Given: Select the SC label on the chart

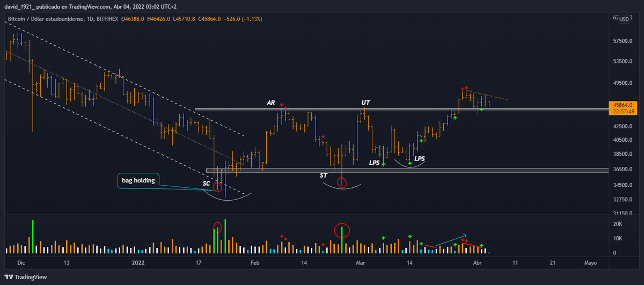Looking at the screenshot, I should pos(206,184).
